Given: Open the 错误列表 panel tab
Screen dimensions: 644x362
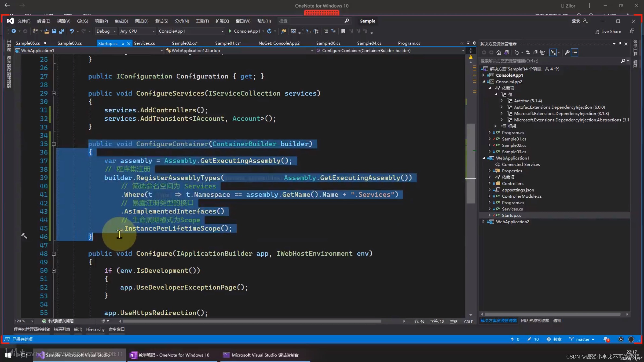Looking at the screenshot, I should point(62,329).
